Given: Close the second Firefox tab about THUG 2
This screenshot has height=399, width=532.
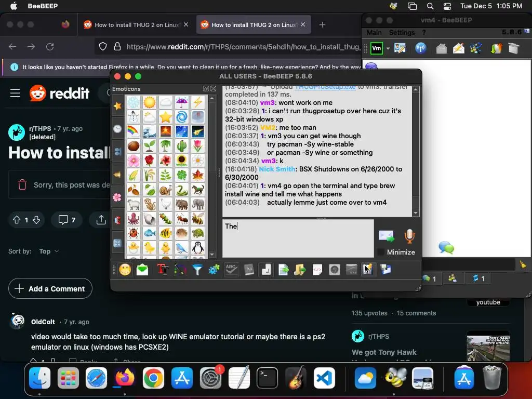Looking at the screenshot, I should [303, 25].
